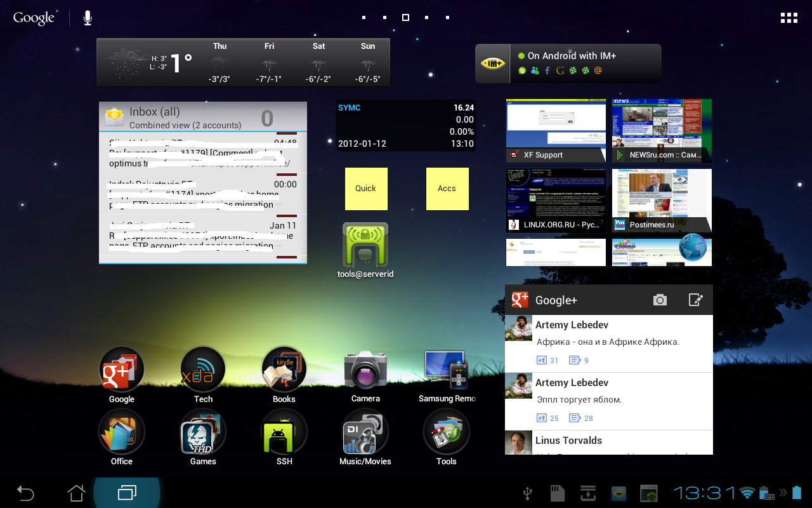The image size is (812, 508).
Task: View Saturday forecast in weather widget
Action: tap(318, 62)
